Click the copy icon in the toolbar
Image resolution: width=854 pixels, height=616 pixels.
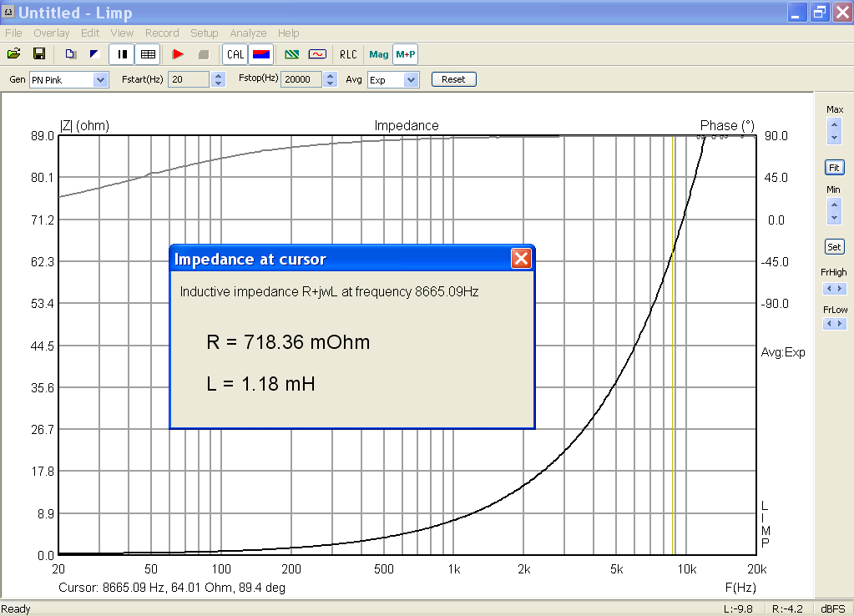tap(70, 54)
